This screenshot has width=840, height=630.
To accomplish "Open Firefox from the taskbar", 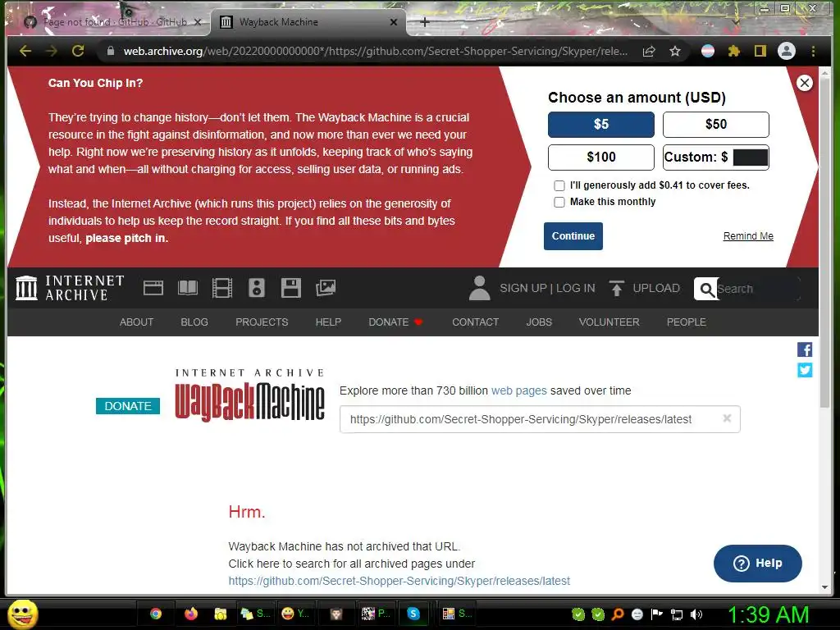I will click(190, 614).
